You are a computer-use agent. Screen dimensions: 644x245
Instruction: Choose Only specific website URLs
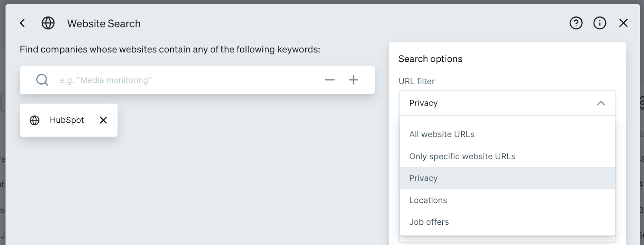click(x=462, y=156)
